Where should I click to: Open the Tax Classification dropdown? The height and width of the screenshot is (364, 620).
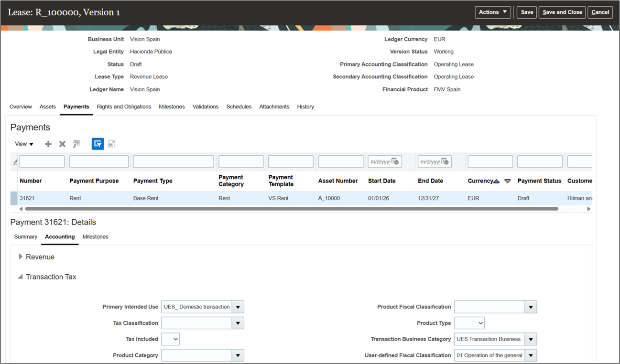tap(238, 323)
